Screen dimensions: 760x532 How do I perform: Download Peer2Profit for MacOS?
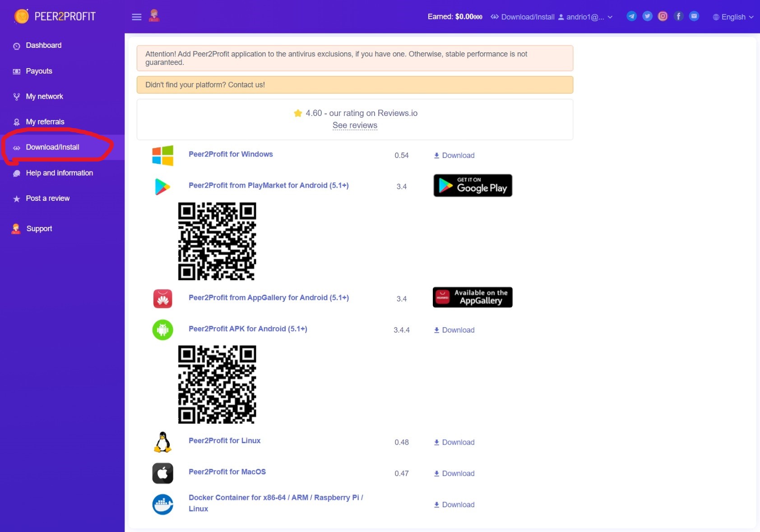tap(454, 474)
